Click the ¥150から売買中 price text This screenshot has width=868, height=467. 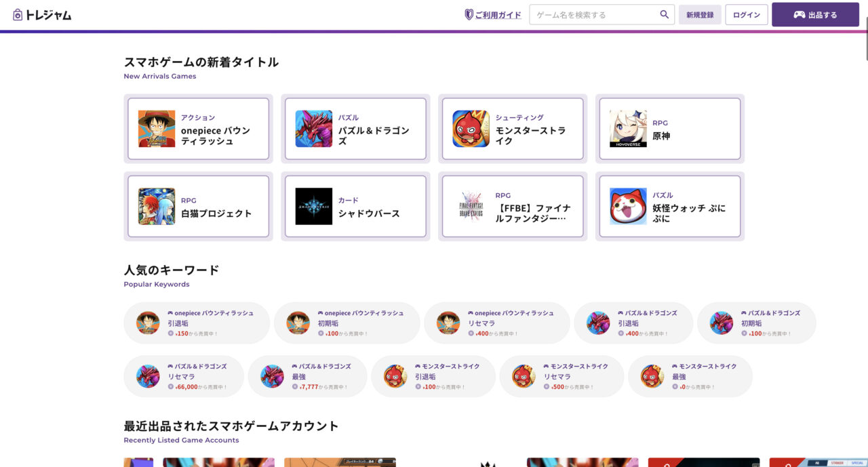(196, 334)
